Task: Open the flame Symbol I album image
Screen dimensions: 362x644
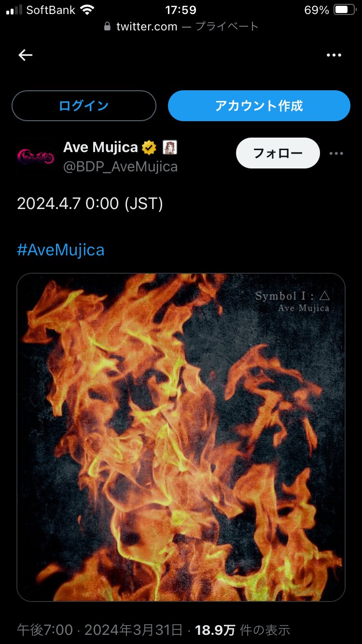Action: coord(181,437)
